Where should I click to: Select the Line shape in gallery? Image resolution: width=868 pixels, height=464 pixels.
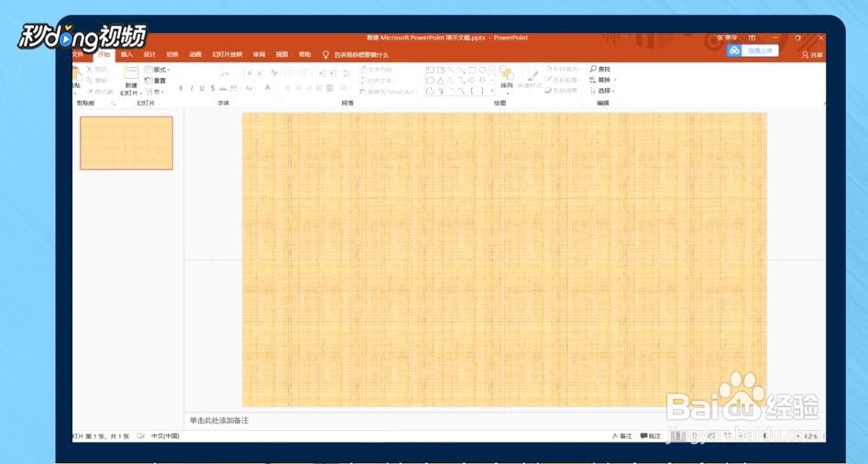451,71
